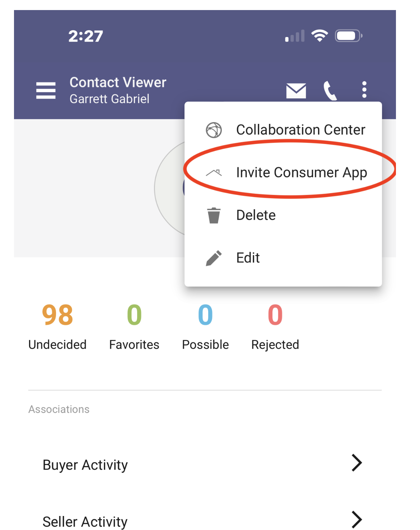Screen dimensions: 420x530
Task: Click the trash can Delete icon
Action: [214, 215]
